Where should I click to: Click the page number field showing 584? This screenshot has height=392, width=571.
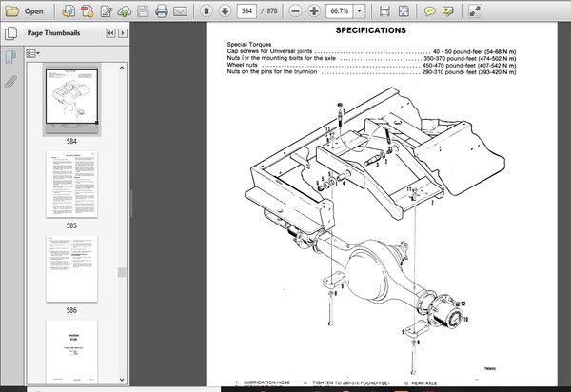[x=248, y=11]
